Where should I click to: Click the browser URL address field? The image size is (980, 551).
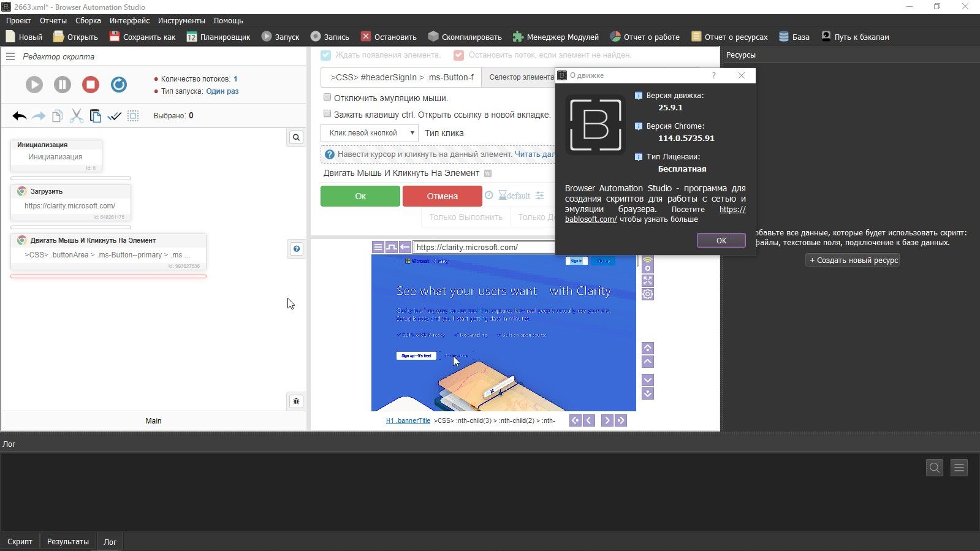pyautogui.click(x=483, y=248)
